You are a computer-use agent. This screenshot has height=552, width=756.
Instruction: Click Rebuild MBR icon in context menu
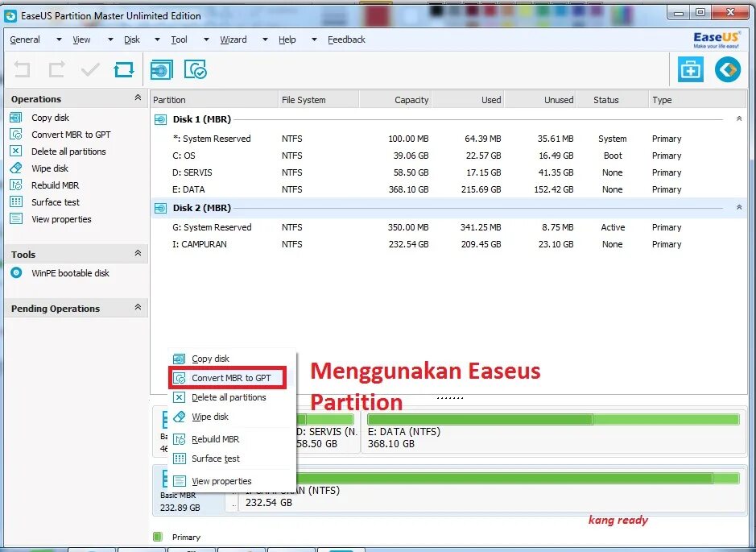(179, 439)
